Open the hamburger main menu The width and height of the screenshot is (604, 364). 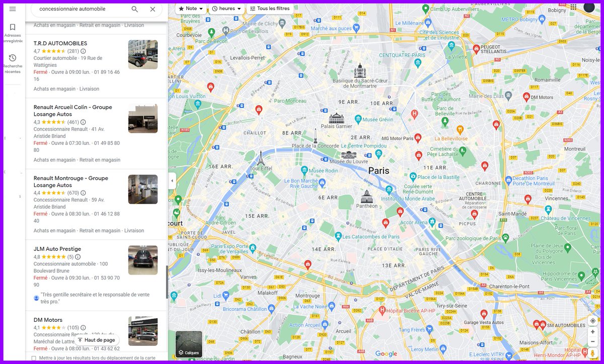(x=13, y=9)
